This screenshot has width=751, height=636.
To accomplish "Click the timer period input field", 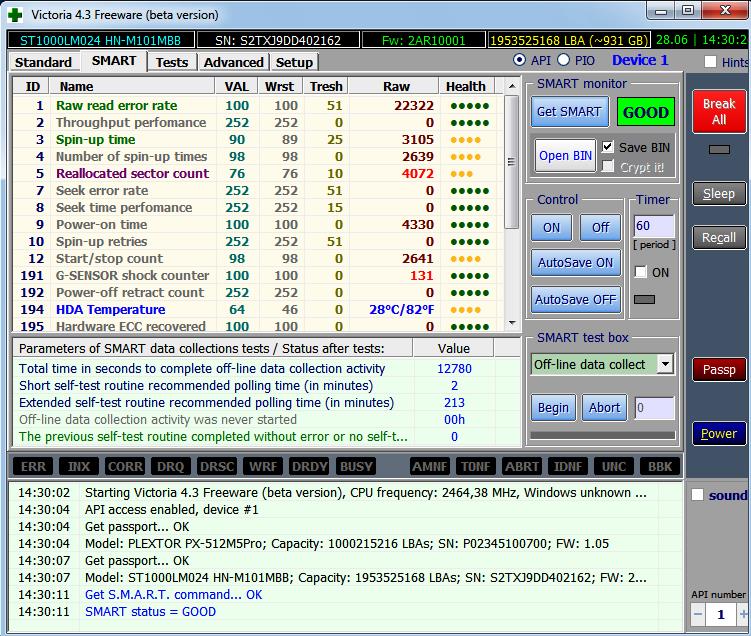I will click(x=654, y=226).
